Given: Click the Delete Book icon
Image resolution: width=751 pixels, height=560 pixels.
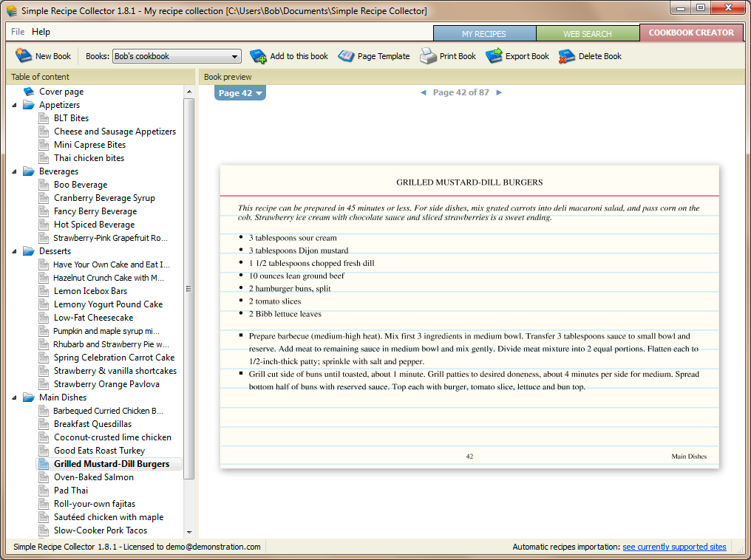Looking at the screenshot, I should (567, 56).
